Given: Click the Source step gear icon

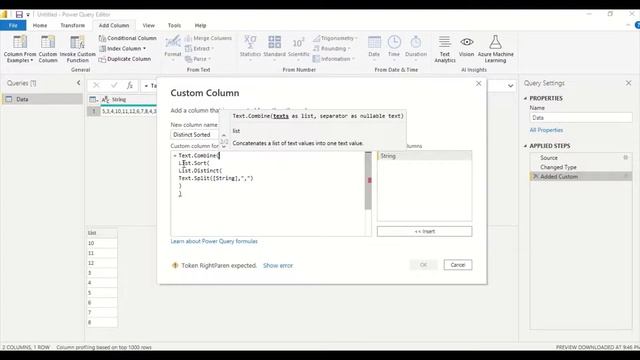Looking at the screenshot, I should pos(625,158).
